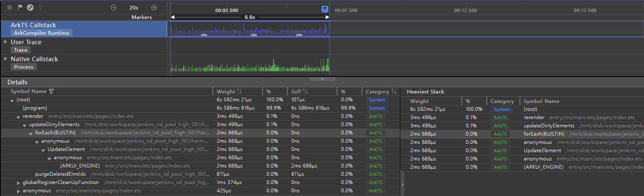
Task: Click the blue flag timeline marker
Action: 325,9
